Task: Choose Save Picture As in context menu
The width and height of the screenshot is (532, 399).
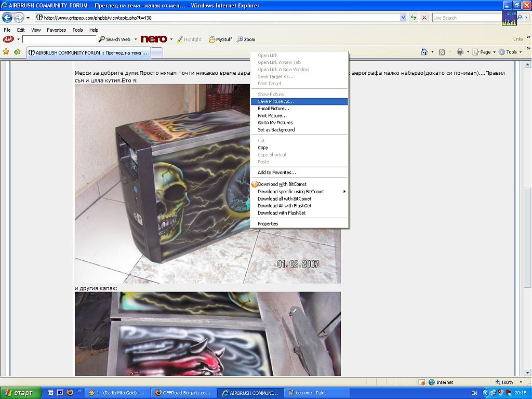Action: point(299,101)
